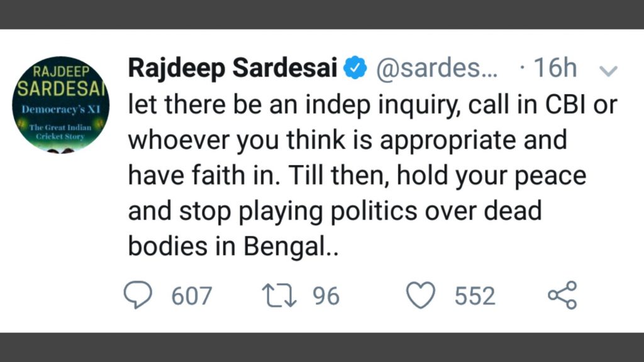View the 607 replies count

point(192,296)
